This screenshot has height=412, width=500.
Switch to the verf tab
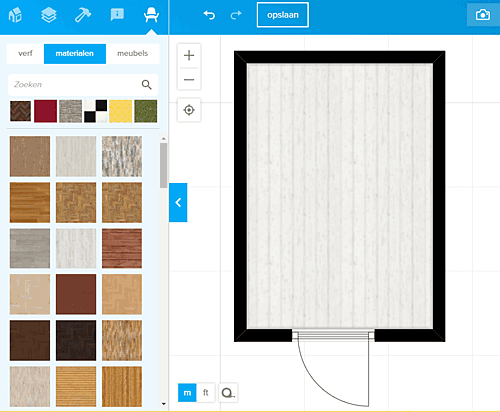click(25, 53)
